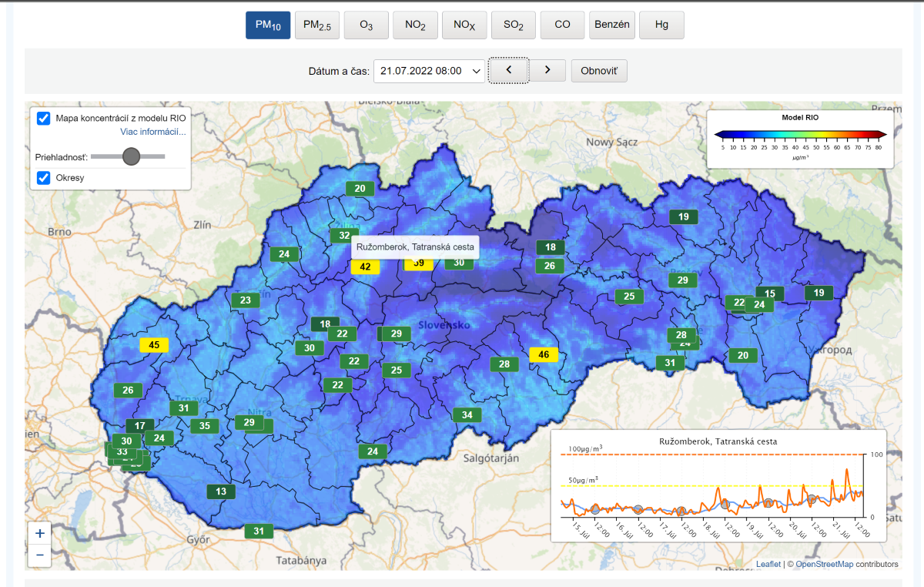Image resolution: width=924 pixels, height=587 pixels.
Task: Open the Viac informácií link
Action: click(152, 132)
